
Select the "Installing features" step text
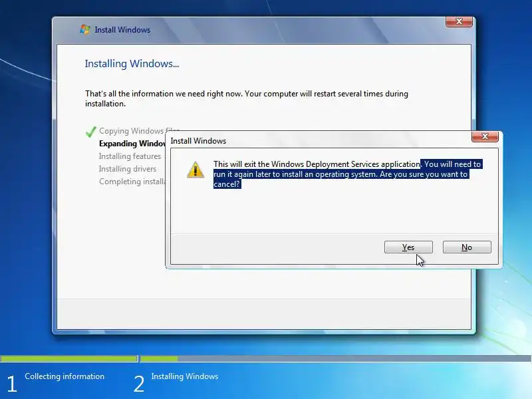coord(130,156)
